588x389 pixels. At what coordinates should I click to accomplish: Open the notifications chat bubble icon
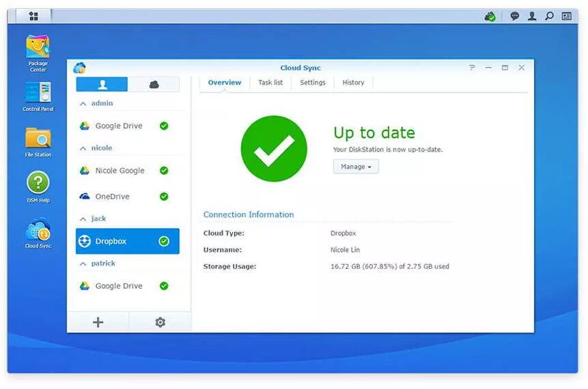click(514, 16)
